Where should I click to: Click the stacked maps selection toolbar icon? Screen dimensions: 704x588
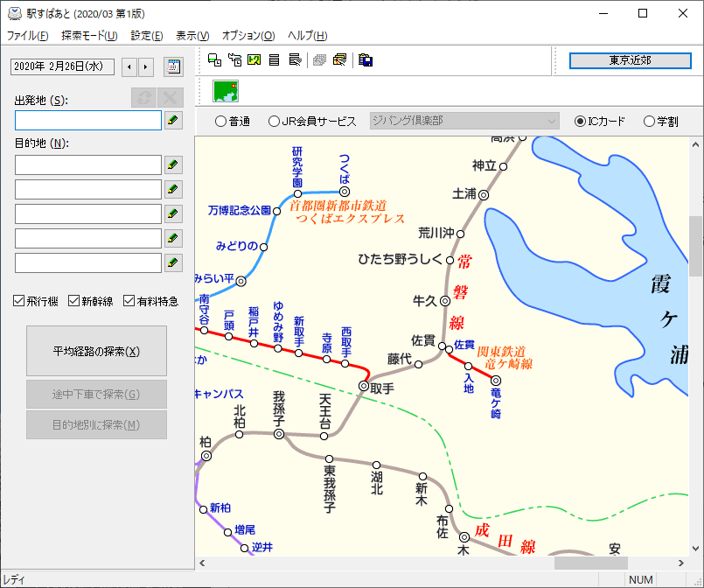pyautogui.click(x=340, y=59)
